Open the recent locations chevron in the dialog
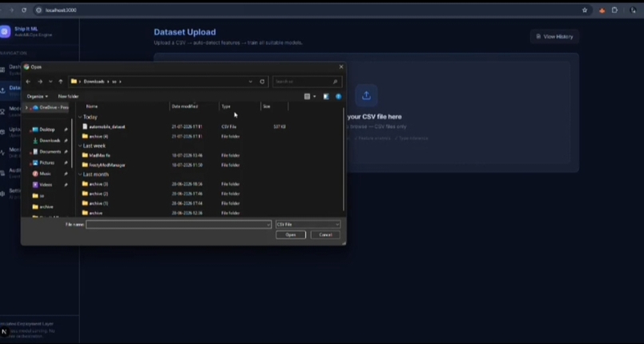 (50, 82)
